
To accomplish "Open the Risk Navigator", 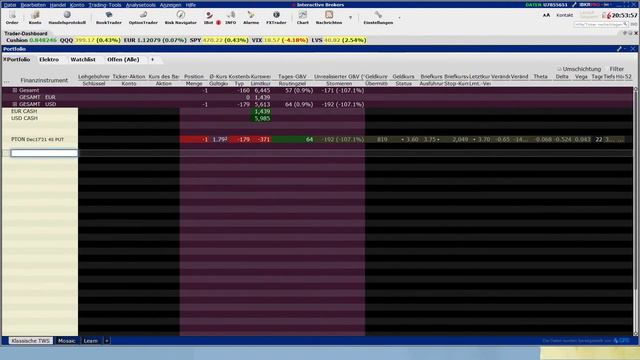I will tap(180, 18).
